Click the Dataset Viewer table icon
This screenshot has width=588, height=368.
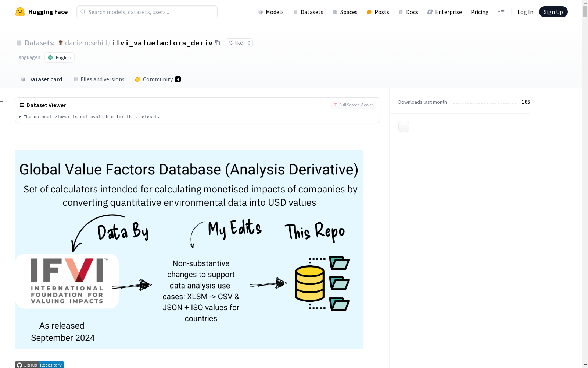(x=22, y=105)
